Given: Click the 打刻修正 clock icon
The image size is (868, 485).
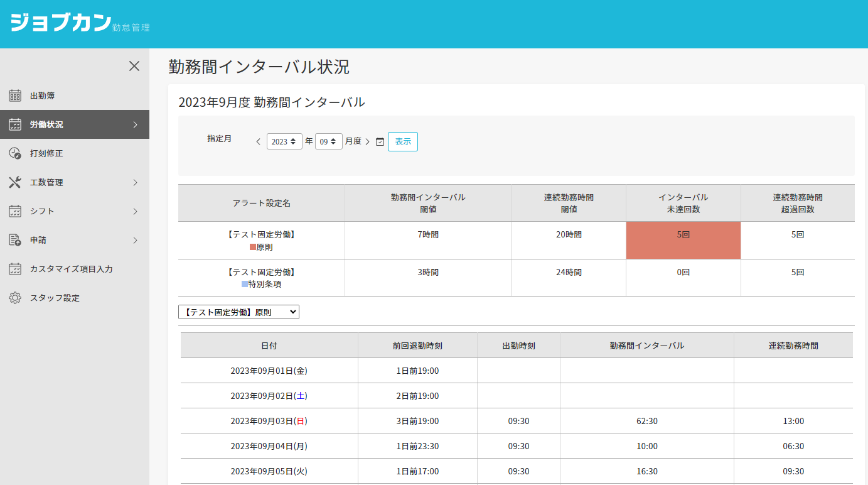Looking at the screenshot, I should tap(15, 153).
